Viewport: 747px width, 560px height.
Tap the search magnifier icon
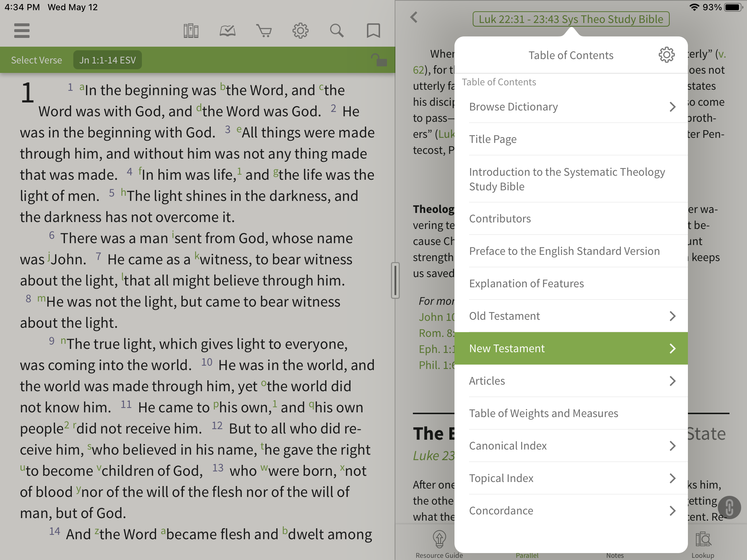pos(337,31)
